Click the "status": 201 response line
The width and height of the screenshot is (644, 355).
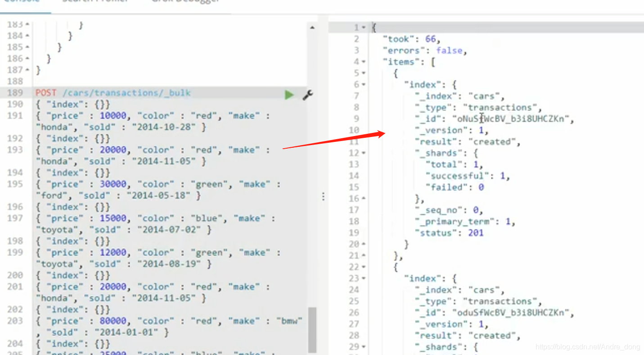point(450,233)
